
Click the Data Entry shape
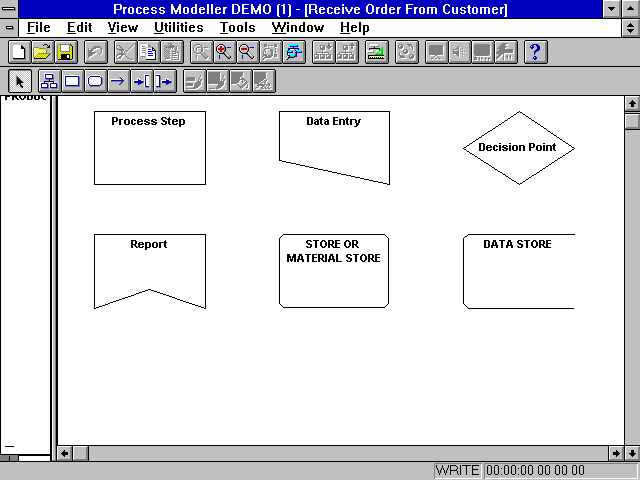(334, 145)
